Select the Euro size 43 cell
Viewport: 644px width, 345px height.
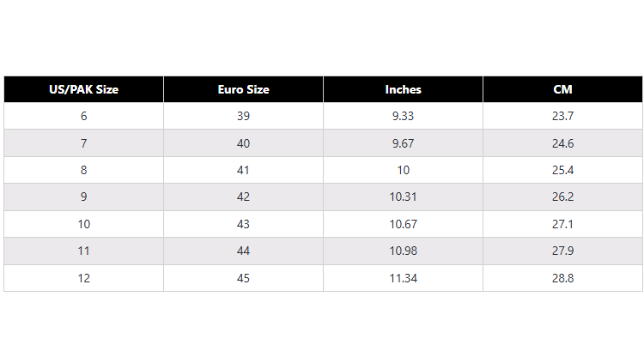[x=243, y=224]
